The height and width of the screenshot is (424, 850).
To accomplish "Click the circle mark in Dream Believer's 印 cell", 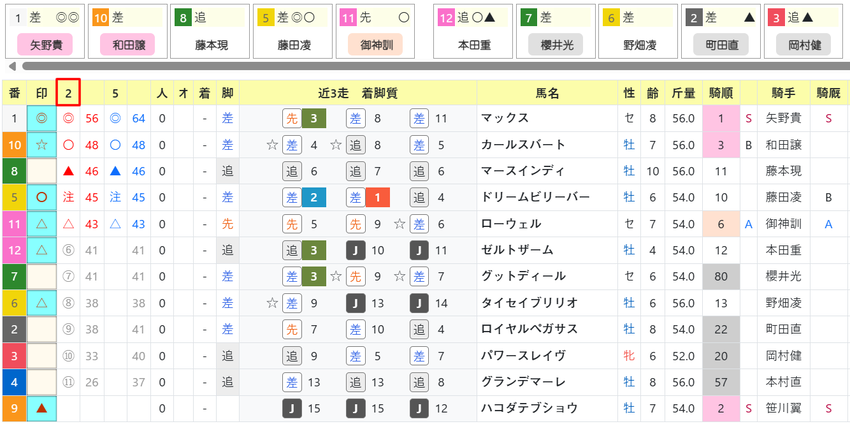I will (42, 197).
